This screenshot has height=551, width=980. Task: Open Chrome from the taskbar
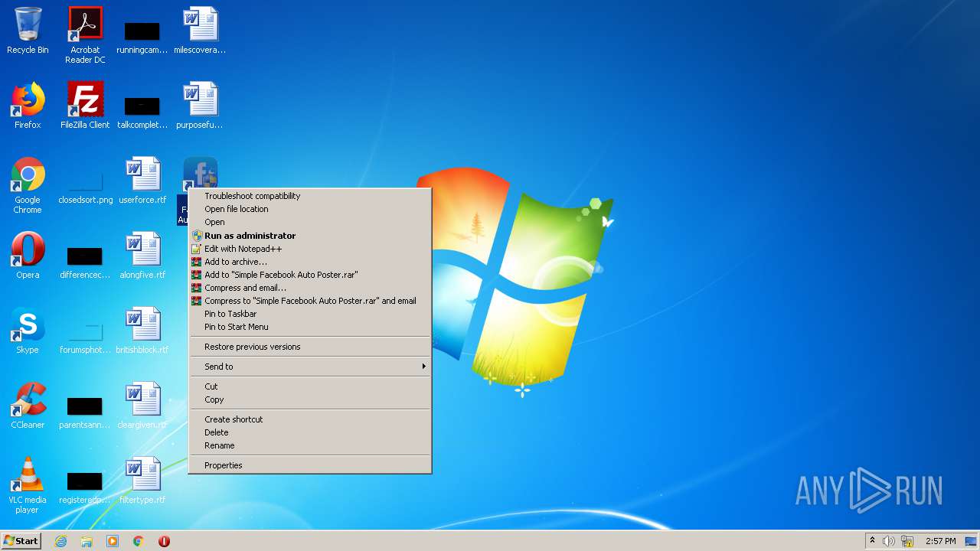pos(139,541)
